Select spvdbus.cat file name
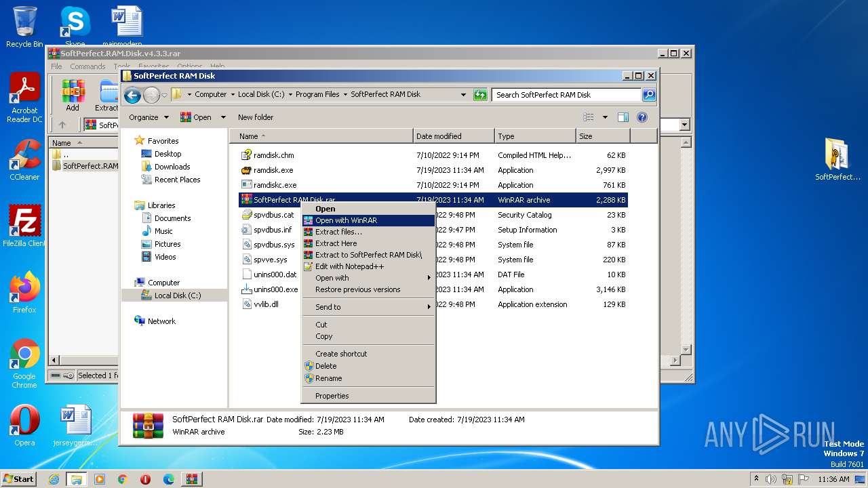This screenshot has height=488, width=868. pyautogui.click(x=274, y=215)
